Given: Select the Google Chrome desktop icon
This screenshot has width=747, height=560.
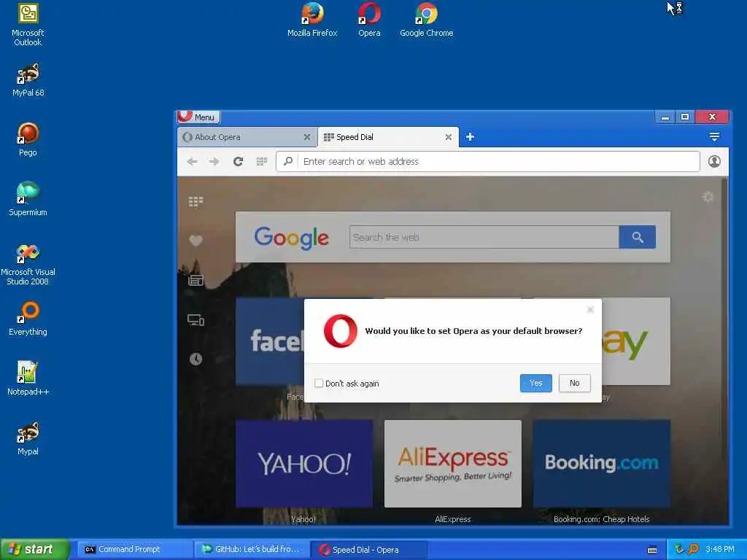Looking at the screenshot, I should point(426,20).
